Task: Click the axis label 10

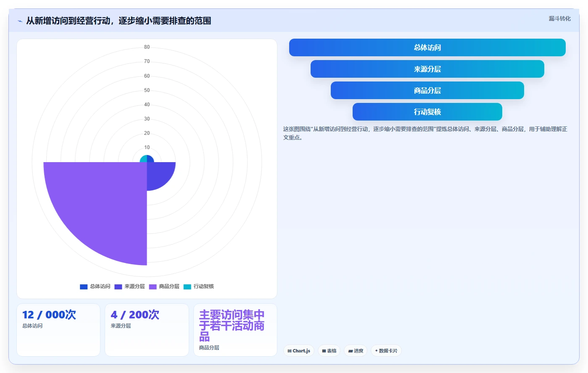Action: point(147,147)
